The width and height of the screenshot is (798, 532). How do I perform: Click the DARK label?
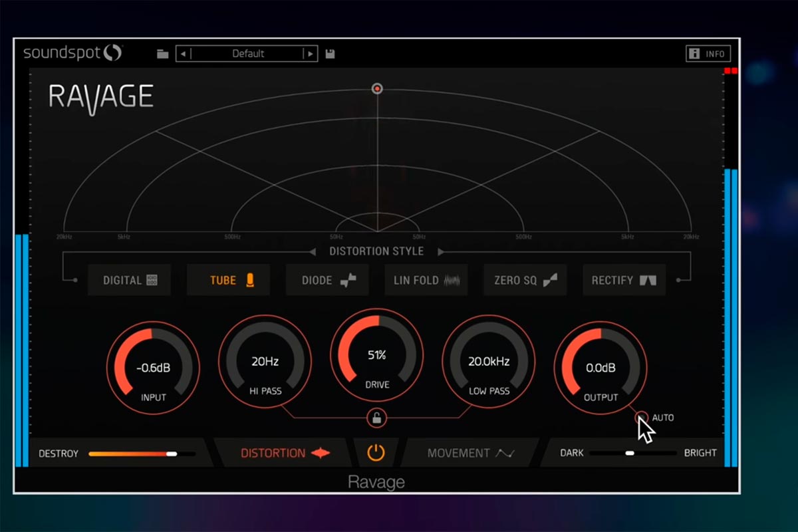pyautogui.click(x=572, y=453)
